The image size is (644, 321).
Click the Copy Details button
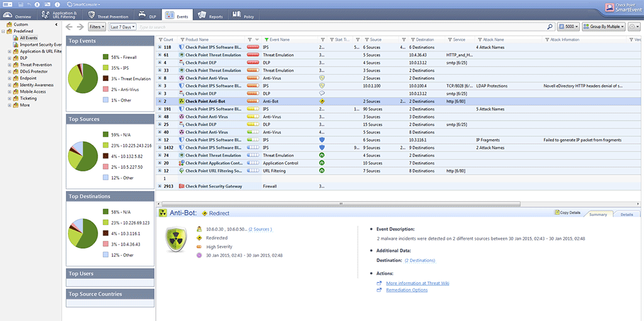pos(567,214)
